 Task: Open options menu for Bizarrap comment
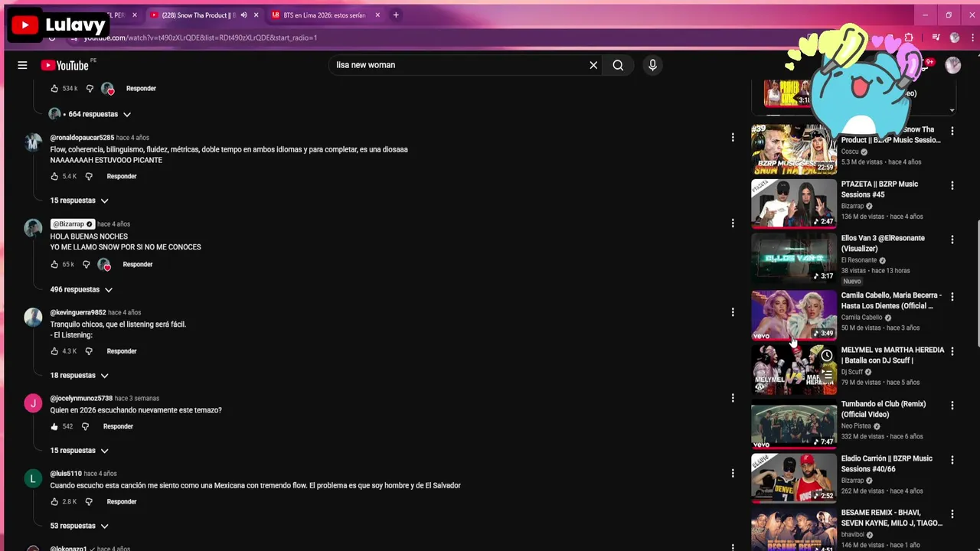pos(733,223)
